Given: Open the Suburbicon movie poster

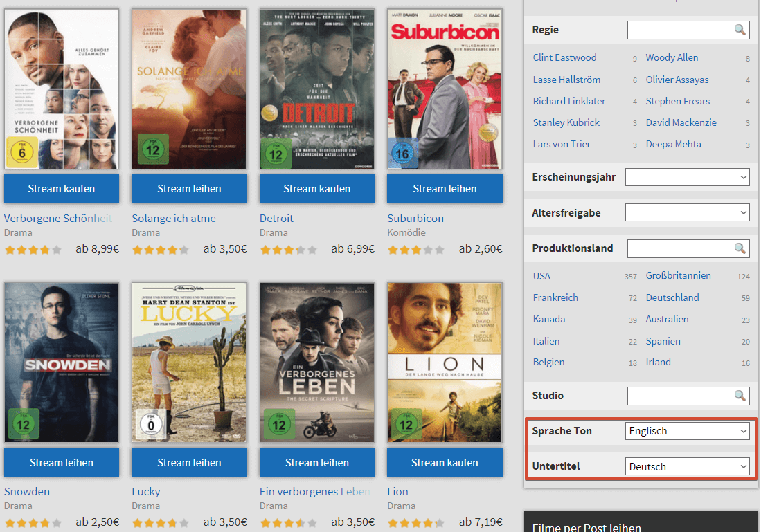Looking at the screenshot, I should pos(445,89).
